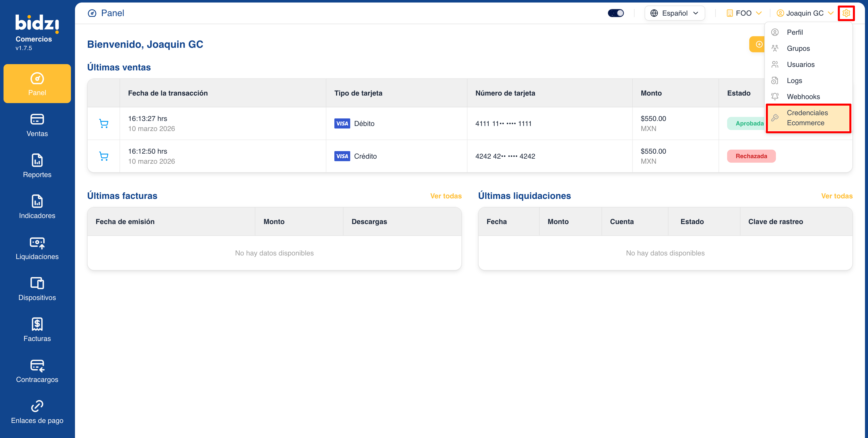The image size is (868, 438).
Task: Go to Reportes in the sidebar
Action: click(x=37, y=166)
